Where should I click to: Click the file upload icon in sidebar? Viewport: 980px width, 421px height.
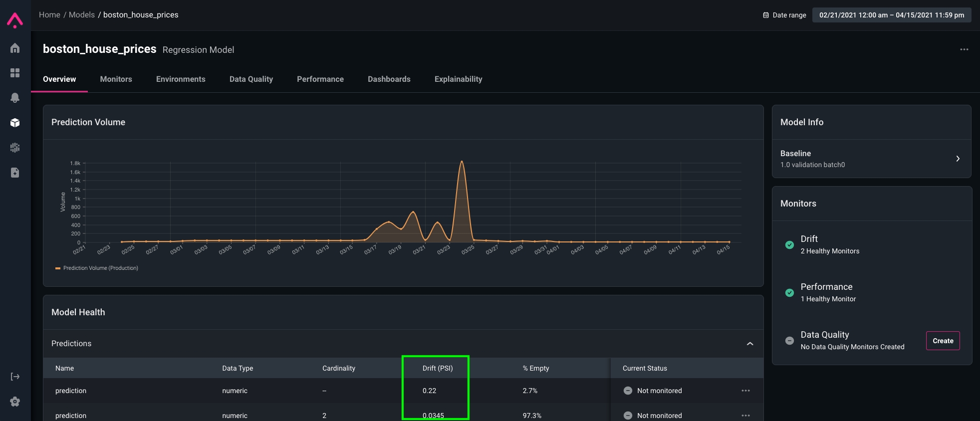(15, 173)
